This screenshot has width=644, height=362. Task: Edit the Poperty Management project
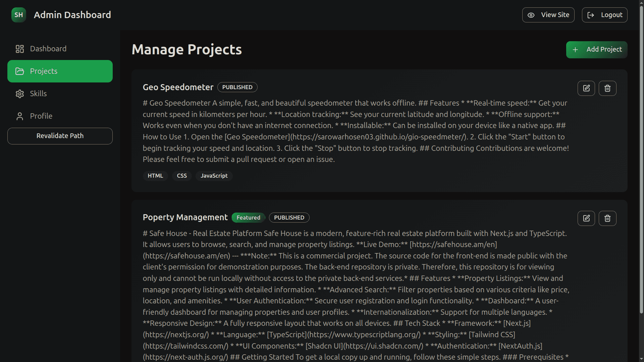click(x=586, y=218)
